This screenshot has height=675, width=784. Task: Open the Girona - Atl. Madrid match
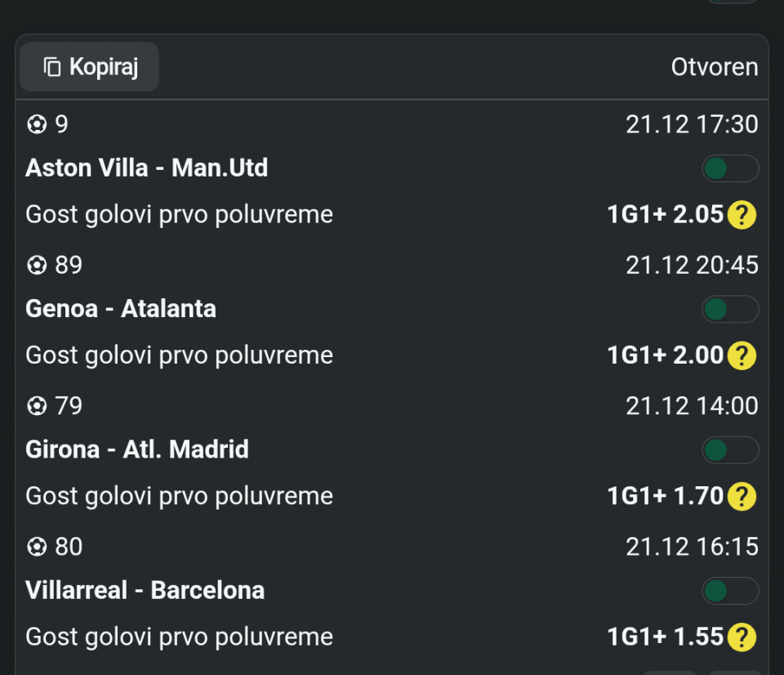click(137, 449)
